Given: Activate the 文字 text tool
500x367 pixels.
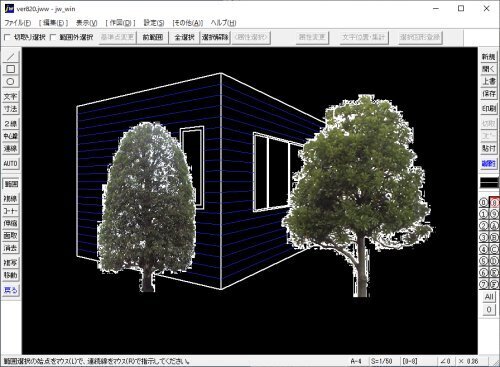Looking at the screenshot, I should (11, 96).
